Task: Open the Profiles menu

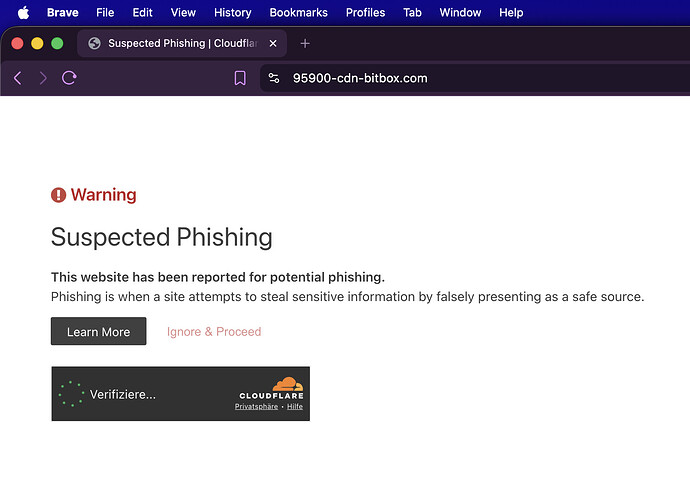Action: point(365,12)
